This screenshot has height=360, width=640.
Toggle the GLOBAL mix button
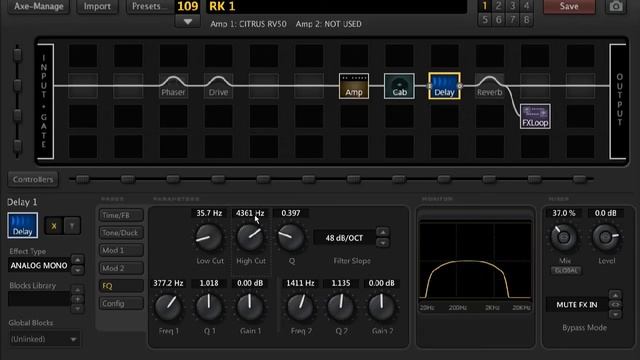(566, 271)
